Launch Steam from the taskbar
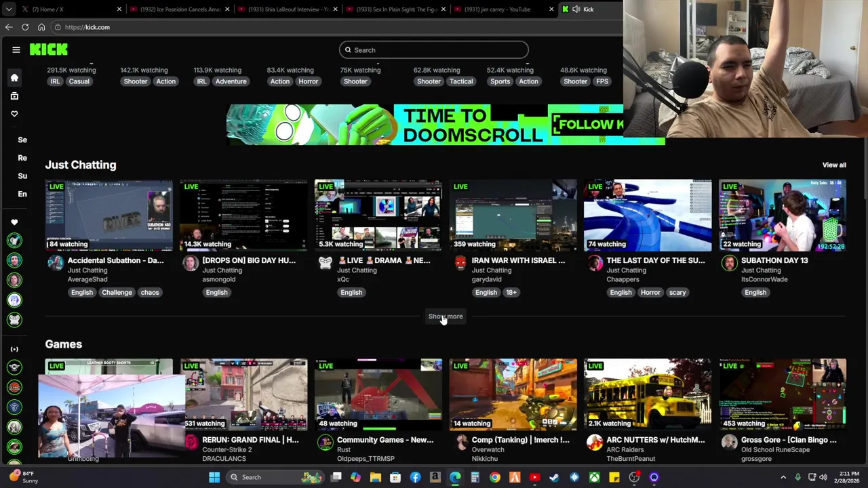This screenshot has height=488, width=868. [x=554, y=477]
